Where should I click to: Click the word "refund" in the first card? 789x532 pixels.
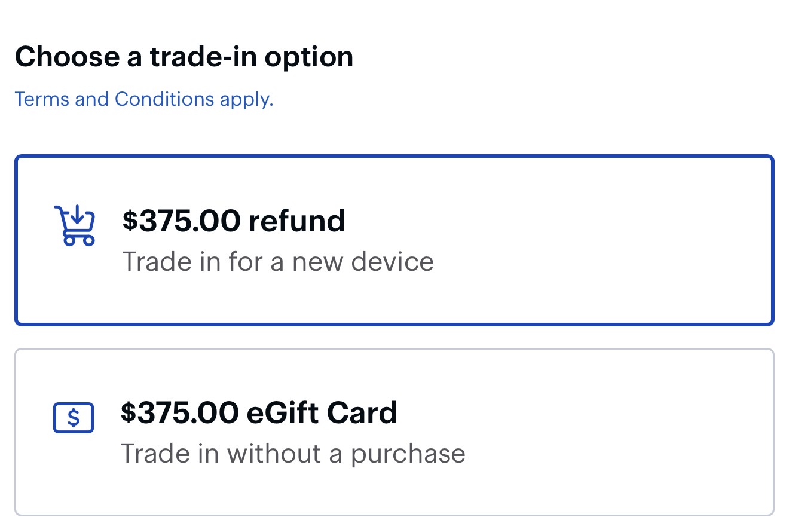point(296,221)
